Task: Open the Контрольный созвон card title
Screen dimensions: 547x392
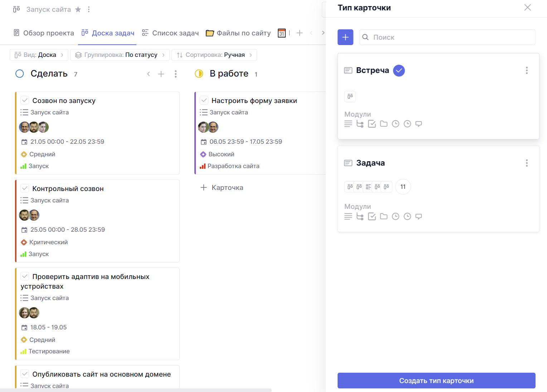Action: 68,188
